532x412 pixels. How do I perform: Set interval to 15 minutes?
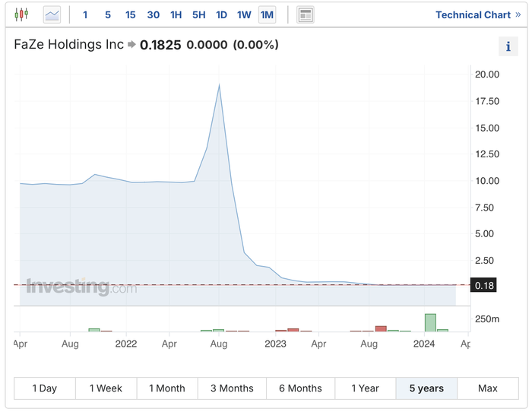(x=130, y=15)
